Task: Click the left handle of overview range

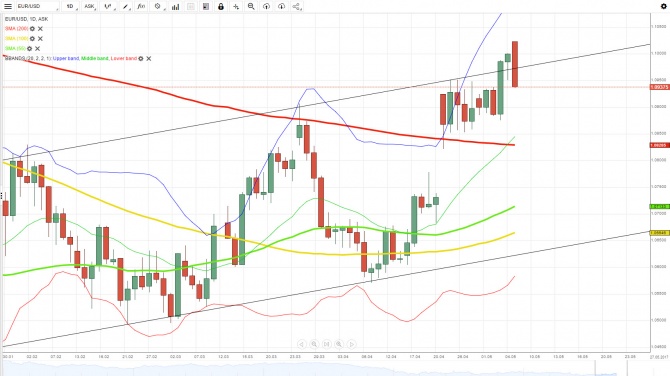Action: (595, 368)
